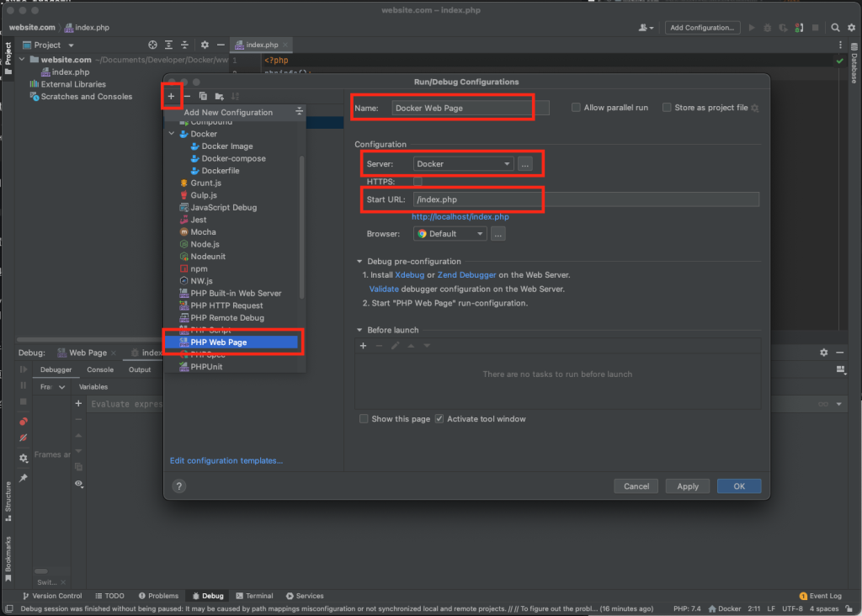The height and width of the screenshot is (616, 862).
Task: Open Version Control tool window
Action: point(52,596)
